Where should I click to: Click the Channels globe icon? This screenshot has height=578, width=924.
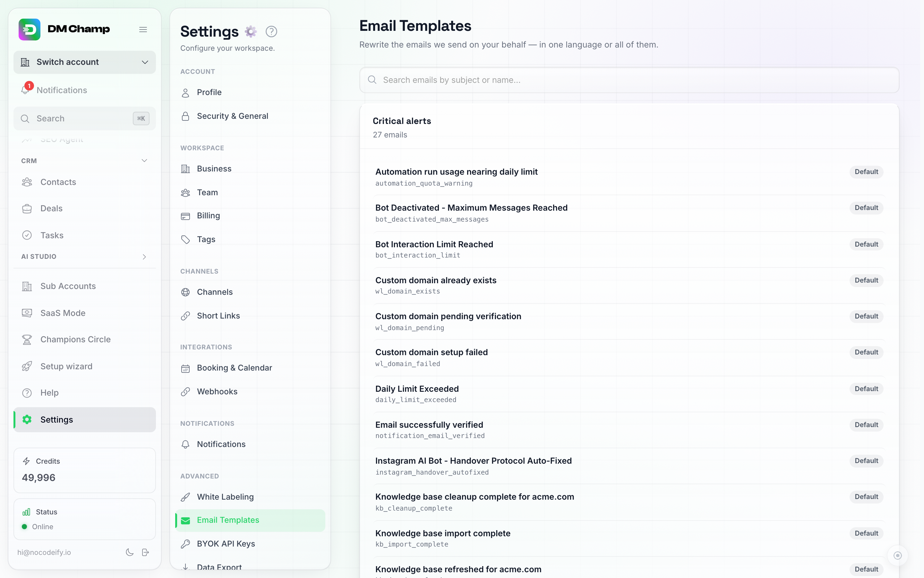coord(185,292)
